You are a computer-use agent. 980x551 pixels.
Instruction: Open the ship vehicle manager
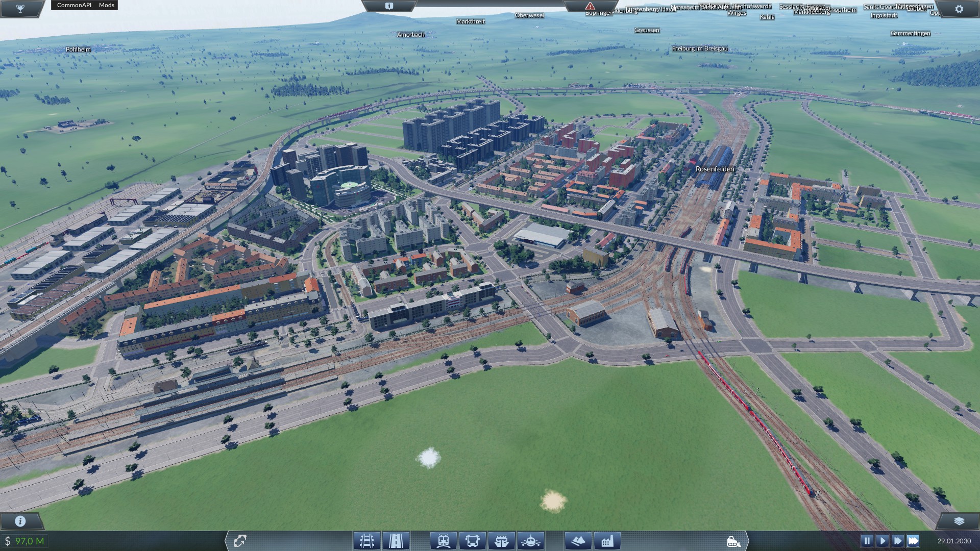(x=501, y=540)
